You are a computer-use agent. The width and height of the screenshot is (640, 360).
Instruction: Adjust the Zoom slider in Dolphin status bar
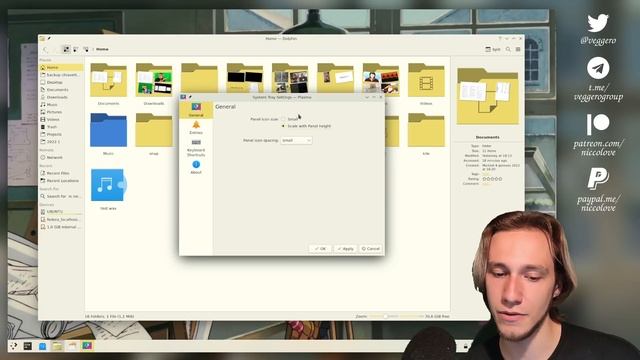(395, 316)
